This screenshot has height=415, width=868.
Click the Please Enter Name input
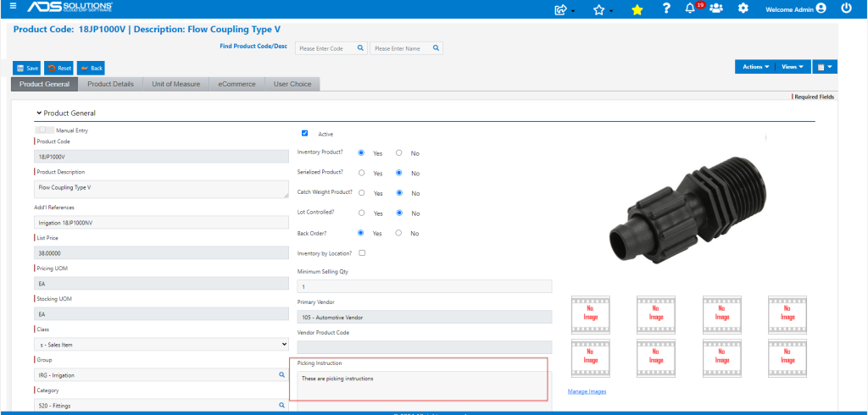tap(406, 48)
